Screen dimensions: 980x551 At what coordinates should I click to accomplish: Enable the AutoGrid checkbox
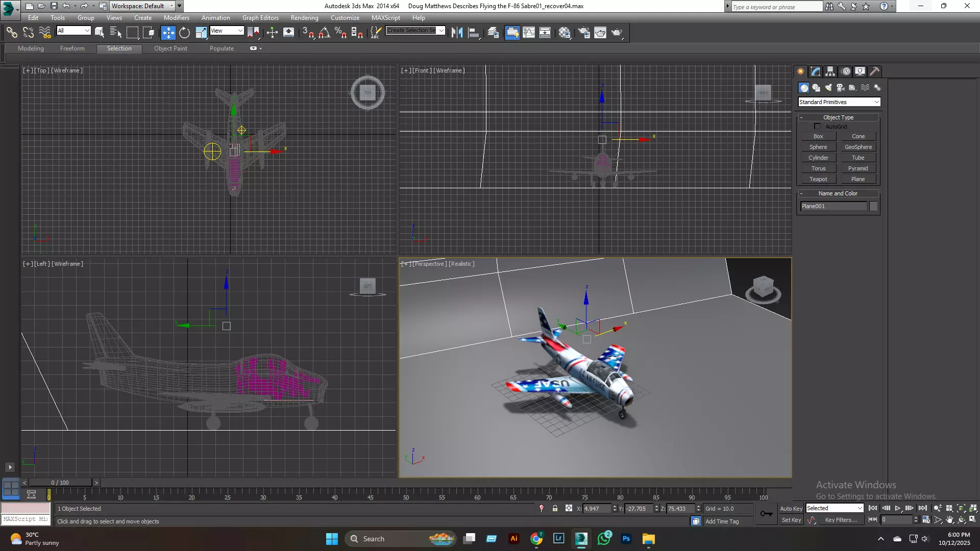click(x=817, y=126)
